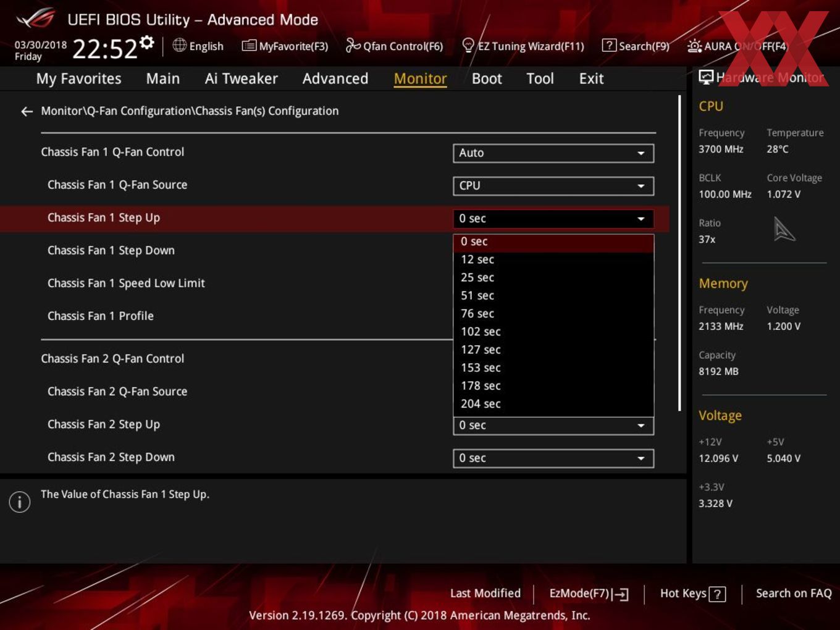Open MyFavorite(F3) list
The image size is (840, 630).
click(x=285, y=46)
